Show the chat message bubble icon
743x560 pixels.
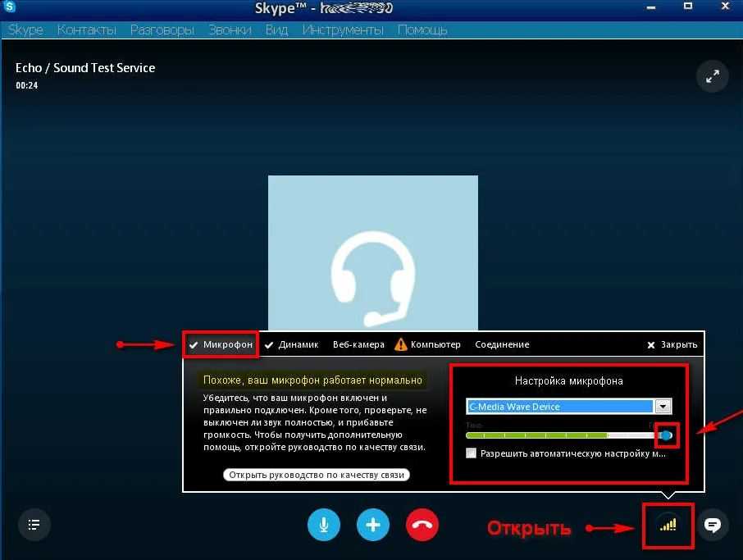point(713,525)
